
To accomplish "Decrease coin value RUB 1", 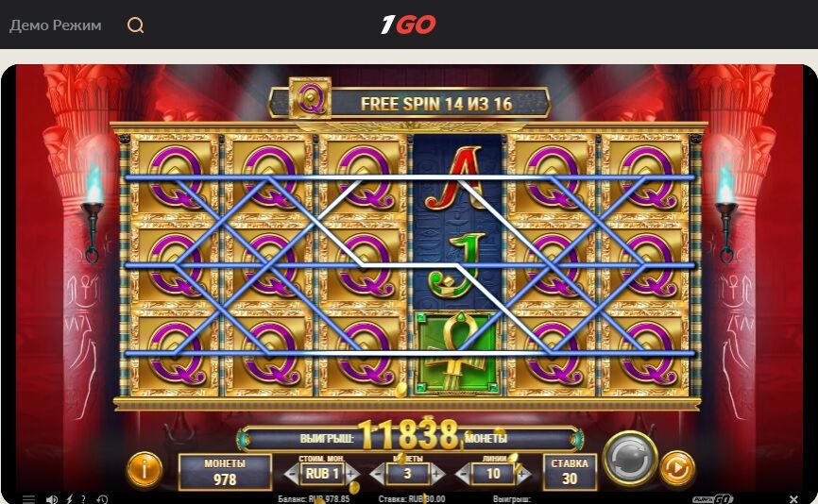I will click(x=292, y=475).
